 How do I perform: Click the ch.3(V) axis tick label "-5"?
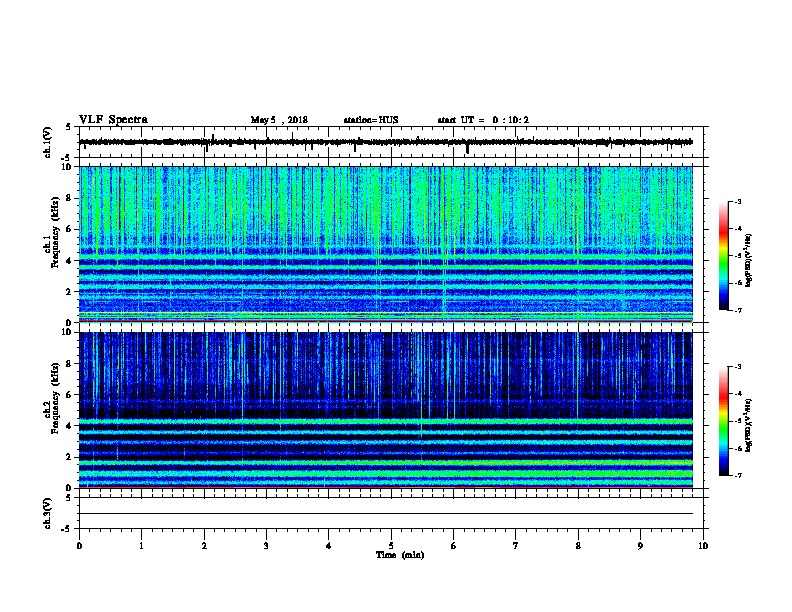[67, 529]
